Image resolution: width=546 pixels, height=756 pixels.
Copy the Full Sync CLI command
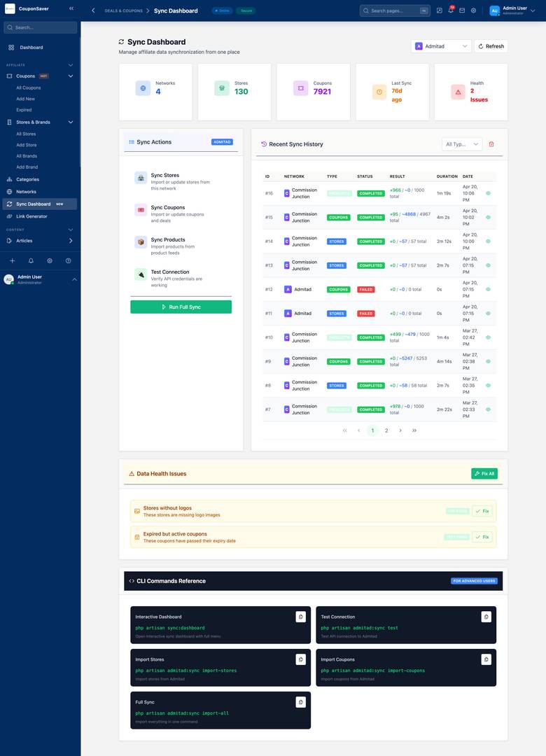(300, 702)
